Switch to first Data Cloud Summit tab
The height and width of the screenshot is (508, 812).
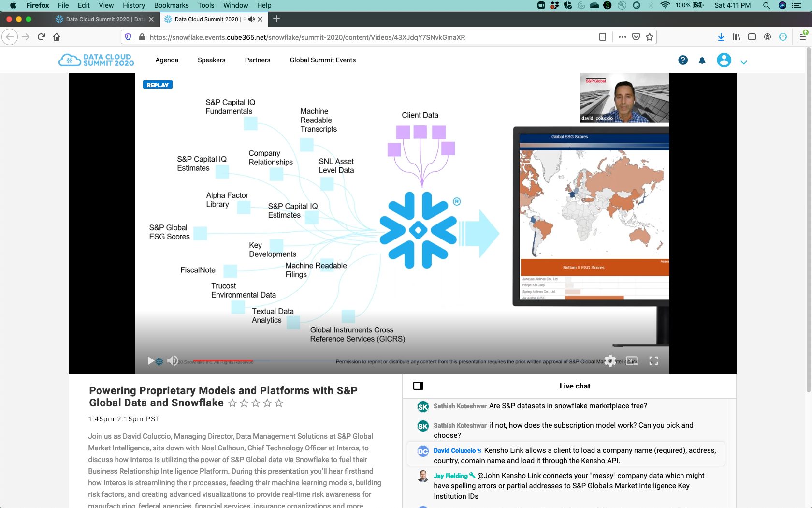(x=105, y=19)
